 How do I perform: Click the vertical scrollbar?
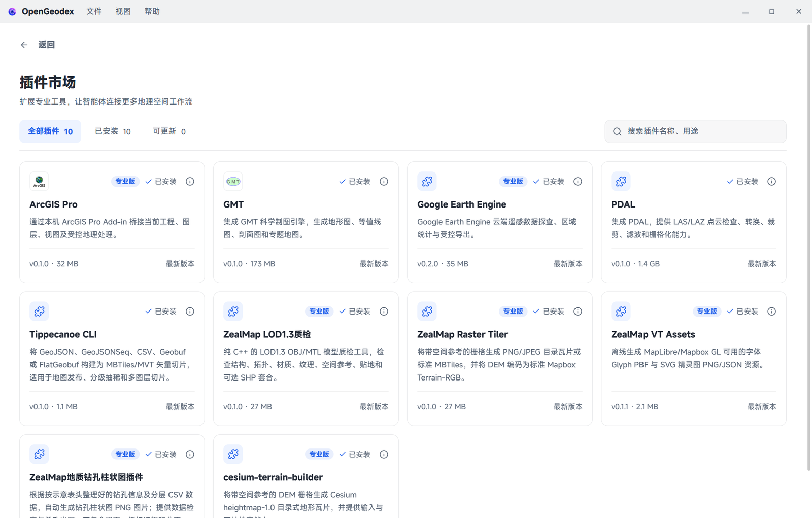809,249
